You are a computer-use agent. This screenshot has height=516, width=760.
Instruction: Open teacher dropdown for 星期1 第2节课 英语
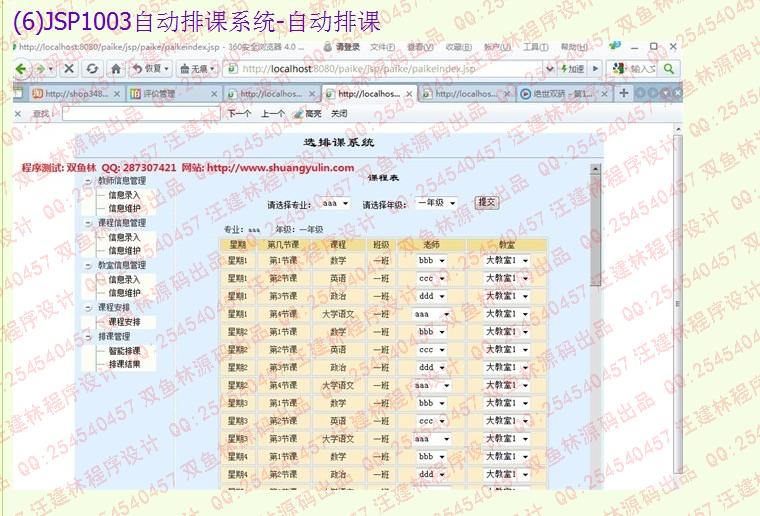pyautogui.click(x=431, y=279)
